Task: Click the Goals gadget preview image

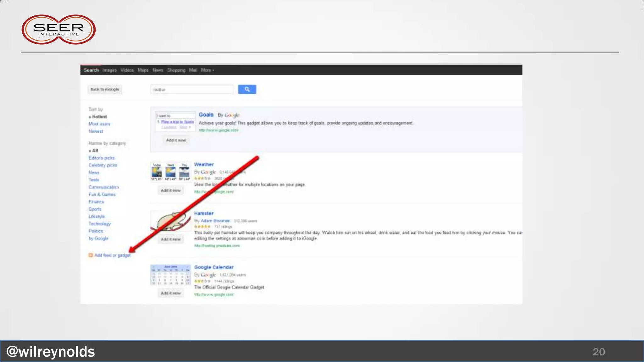Action: (176, 122)
